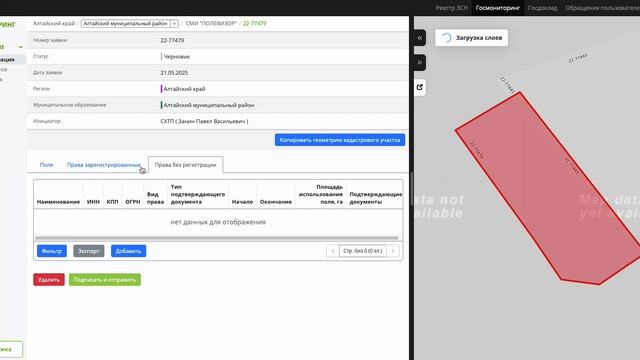
Task: Click Подтверждающие документы column header
Action: [x=376, y=198]
